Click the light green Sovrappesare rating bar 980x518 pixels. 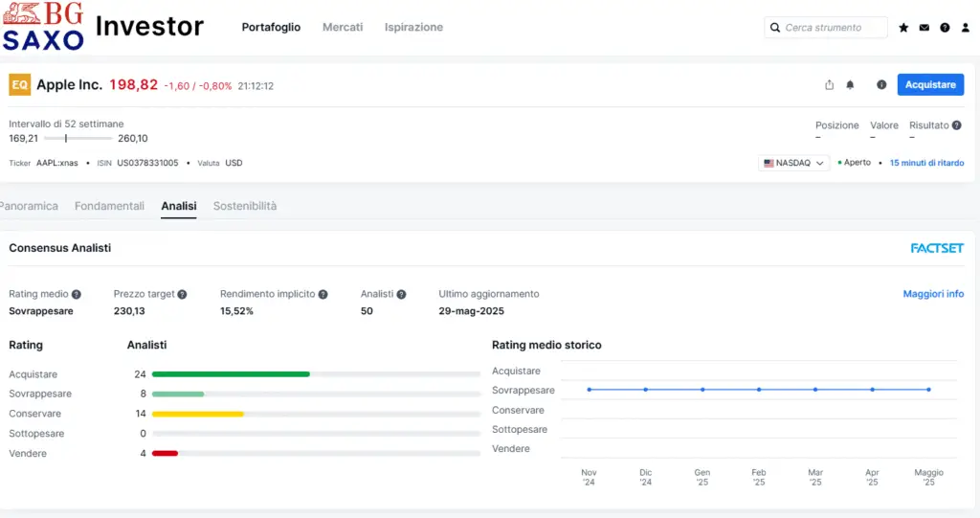tap(178, 394)
